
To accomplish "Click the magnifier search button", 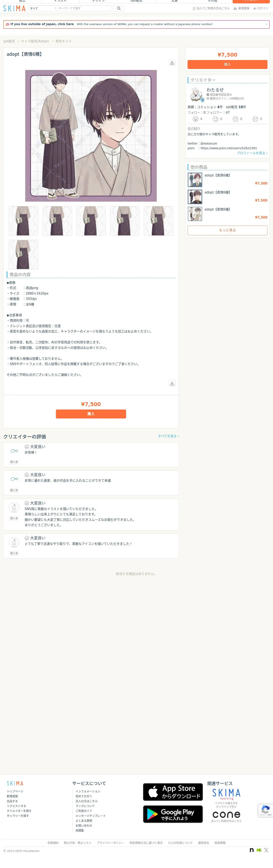I will (x=119, y=9).
